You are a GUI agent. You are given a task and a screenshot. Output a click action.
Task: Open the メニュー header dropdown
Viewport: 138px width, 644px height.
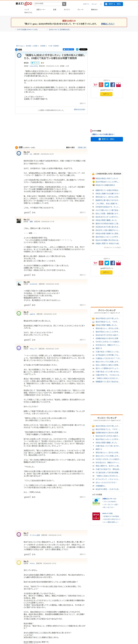coord(94,4)
